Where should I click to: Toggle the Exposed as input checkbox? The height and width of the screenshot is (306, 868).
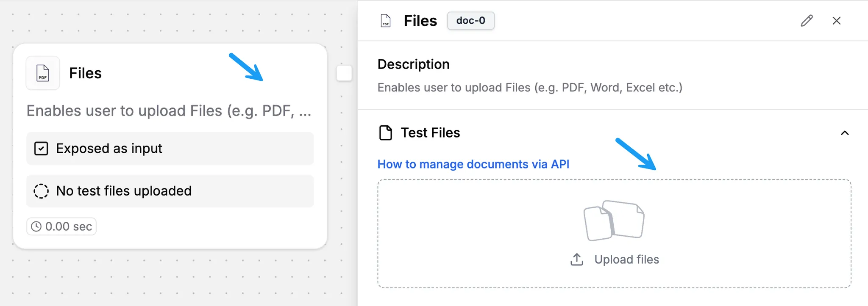41,149
